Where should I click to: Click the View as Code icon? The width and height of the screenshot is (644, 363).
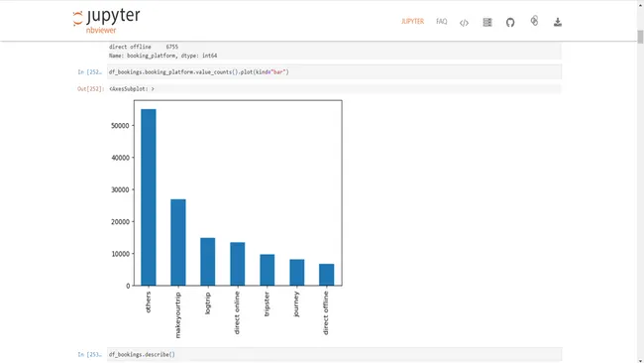[464, 23]
